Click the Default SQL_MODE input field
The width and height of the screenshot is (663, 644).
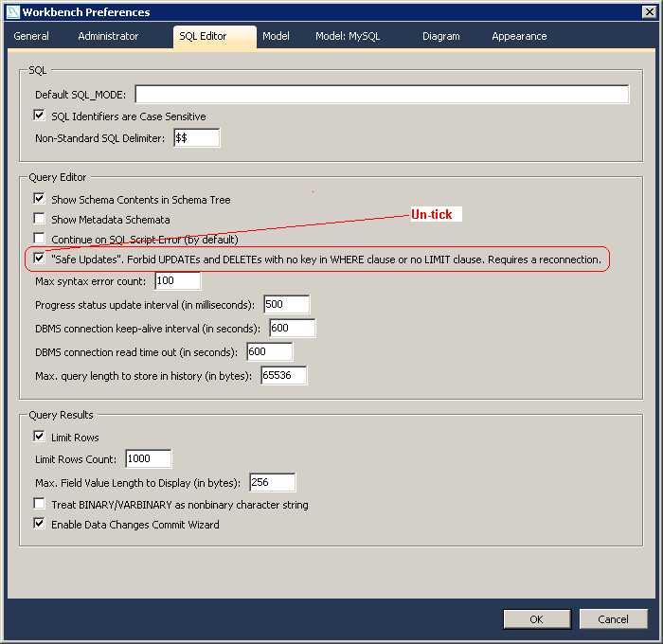point(383,94)
